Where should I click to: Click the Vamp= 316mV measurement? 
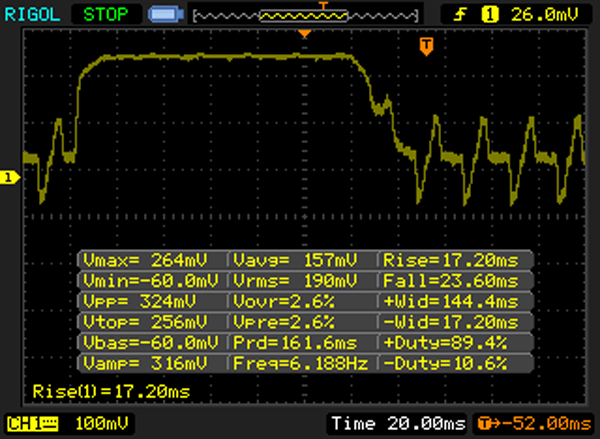pyautogui.click(x=145, y=363)
